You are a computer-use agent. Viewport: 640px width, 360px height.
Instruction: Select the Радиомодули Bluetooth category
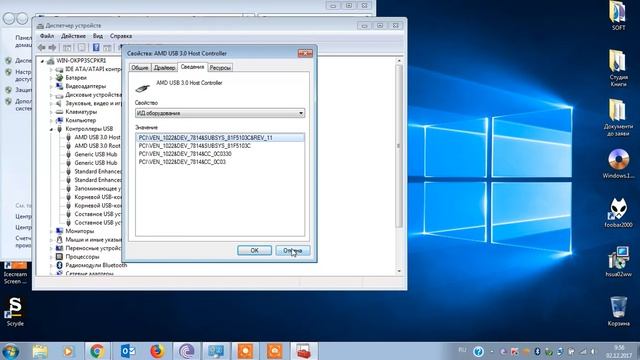click(96, 265)
